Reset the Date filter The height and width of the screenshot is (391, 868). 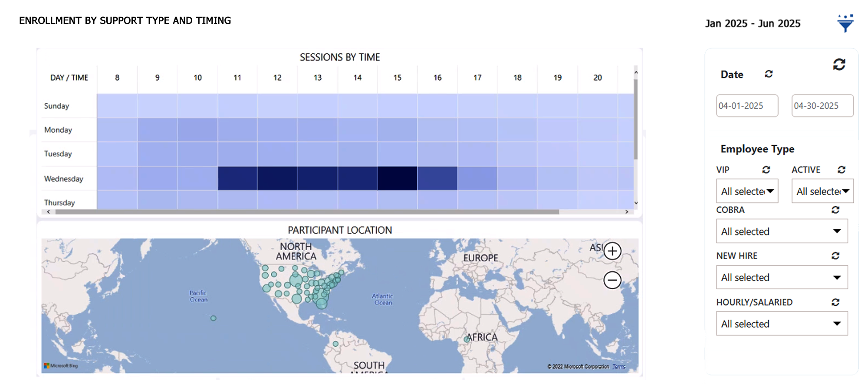click(x=769, y=74)
